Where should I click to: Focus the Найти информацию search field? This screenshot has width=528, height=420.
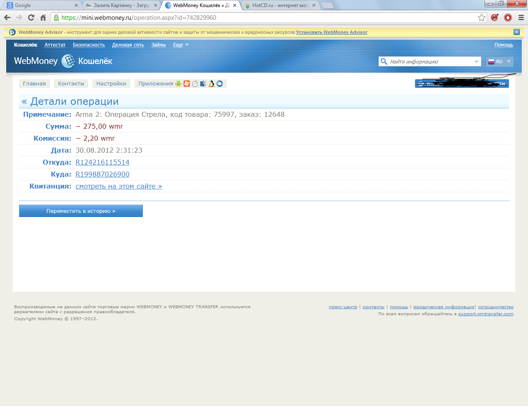(x=430, y=61)
